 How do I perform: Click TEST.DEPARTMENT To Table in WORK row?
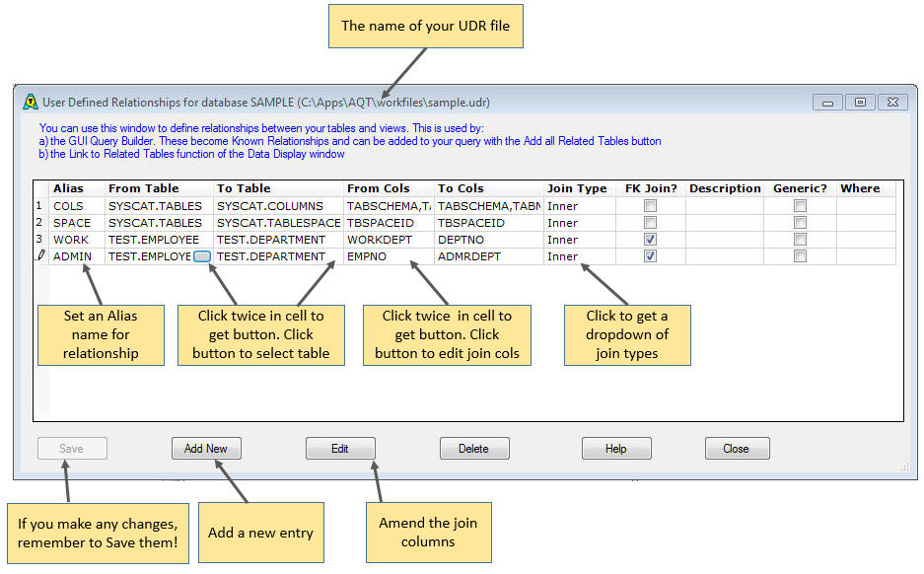click(279, 240)
